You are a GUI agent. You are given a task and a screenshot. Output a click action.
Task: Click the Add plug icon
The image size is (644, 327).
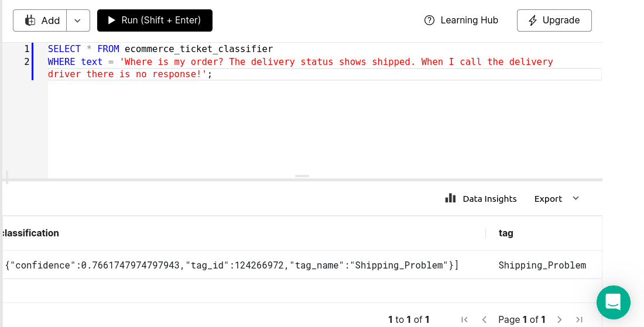tap(30, 20)
